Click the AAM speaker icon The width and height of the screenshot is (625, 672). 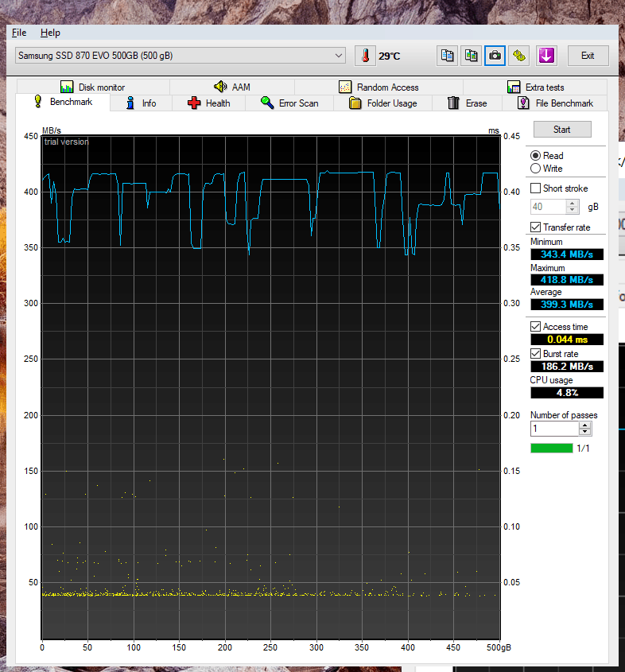click(x=220, y=87)
